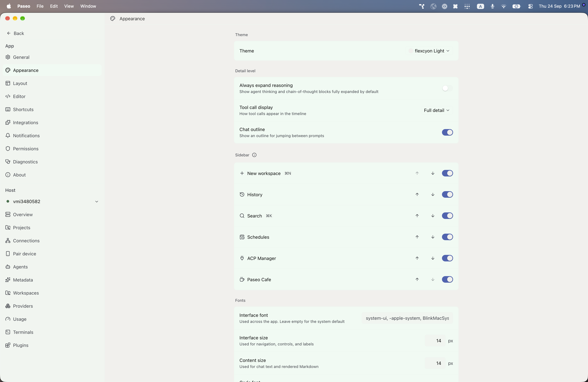The height and width of the screenshot is (382, 588).
Task: Open the View menu
Action: tap(69, 6)
